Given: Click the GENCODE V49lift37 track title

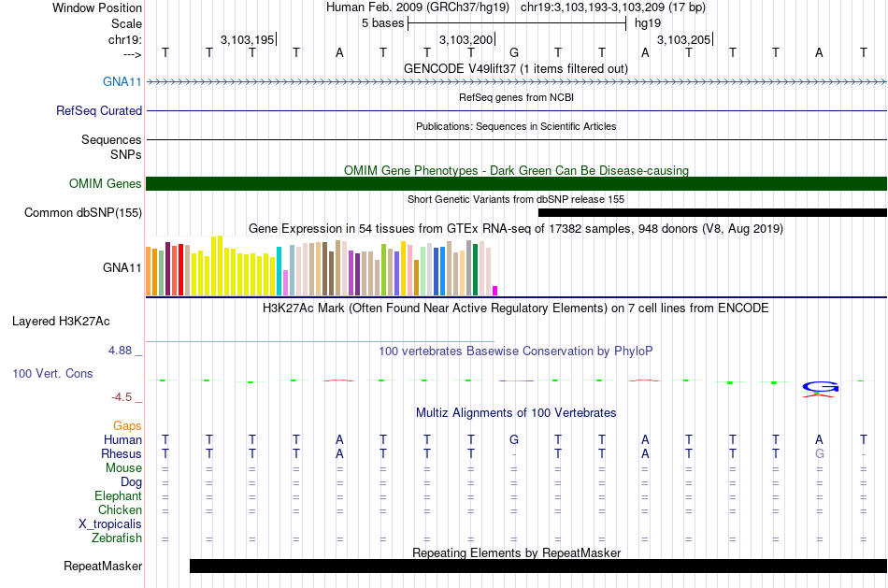Looking at the screenshot, I should tap(515, 69).
